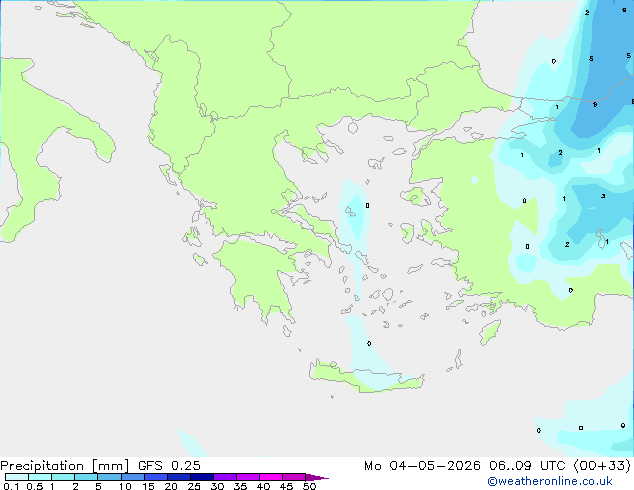Click the over-50 purple arrow on legend
The height and width of the screenshot is (490, 634).
(317, 477)
